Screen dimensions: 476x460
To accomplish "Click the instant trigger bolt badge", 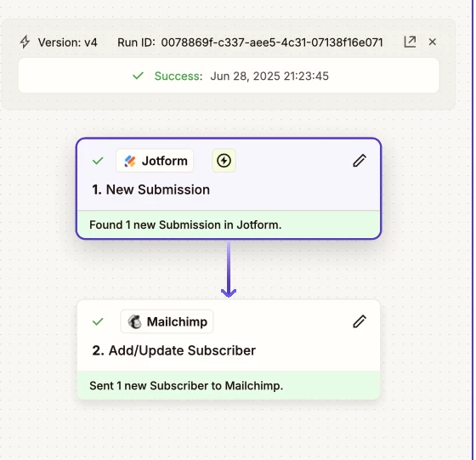I will [224, 161].
